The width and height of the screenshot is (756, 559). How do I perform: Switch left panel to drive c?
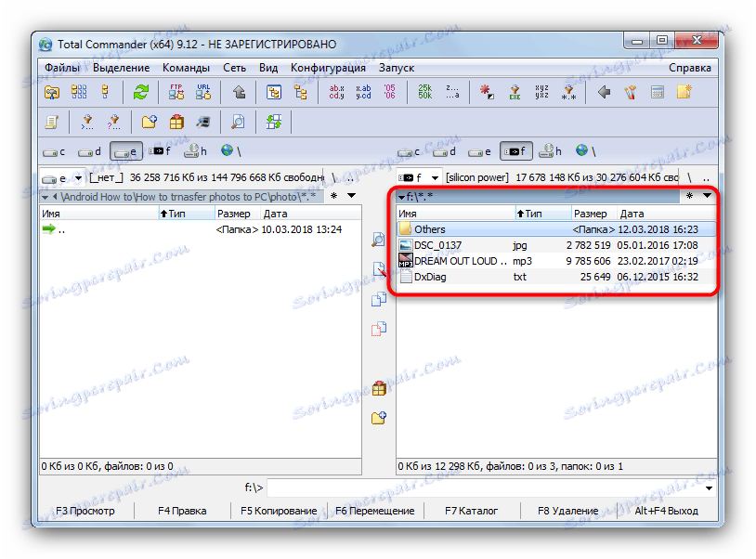[54, 151]
